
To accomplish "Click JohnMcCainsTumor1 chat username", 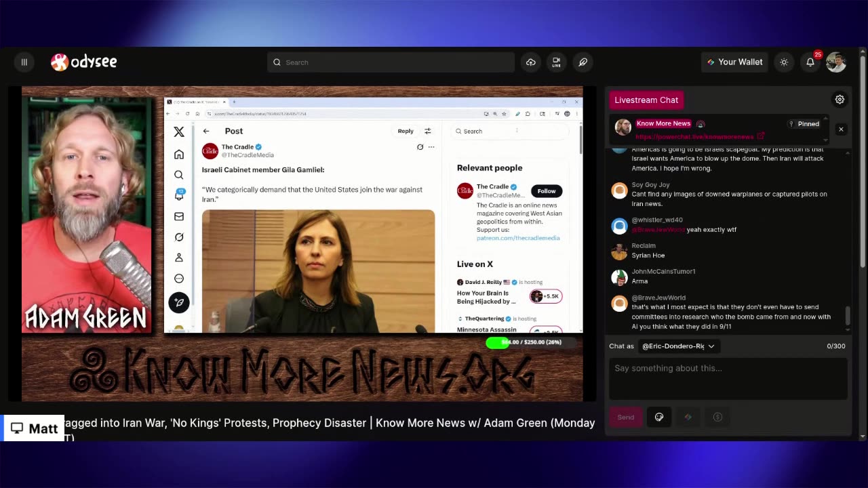I will click(663, 271).
